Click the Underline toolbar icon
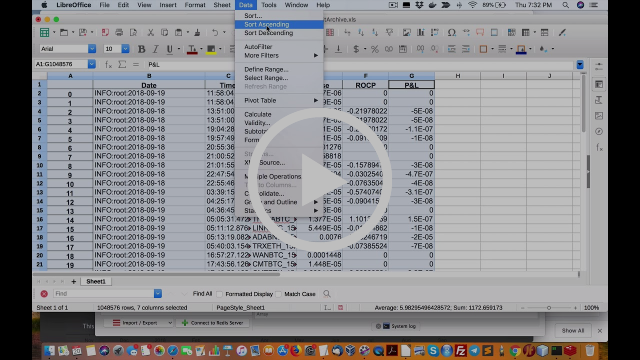Viewport: 640px width, 360px height. click(169, 49)
